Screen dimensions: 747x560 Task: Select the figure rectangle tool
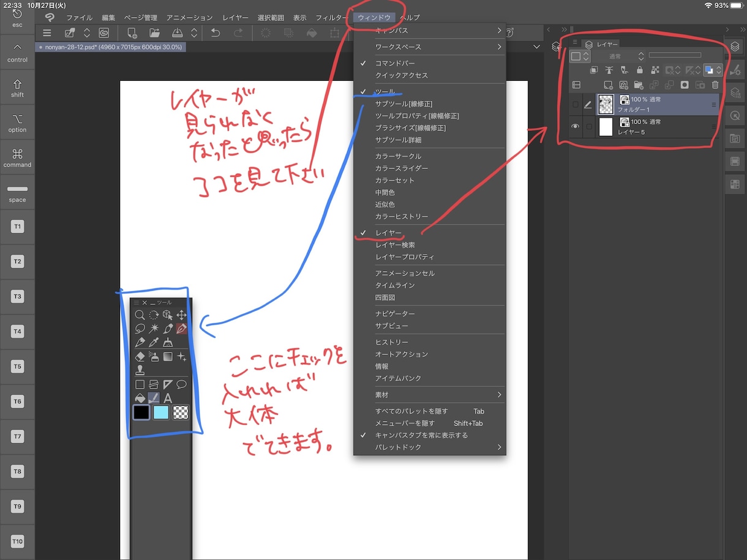140,384
